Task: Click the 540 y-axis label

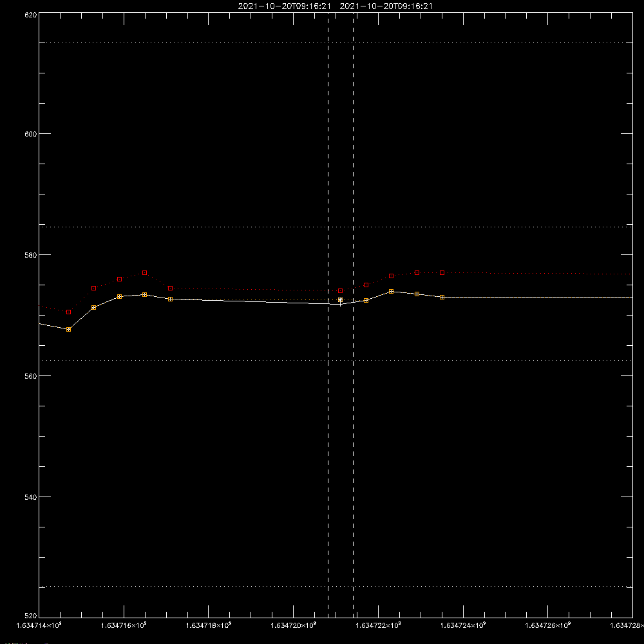Action: tap(31, 497)
